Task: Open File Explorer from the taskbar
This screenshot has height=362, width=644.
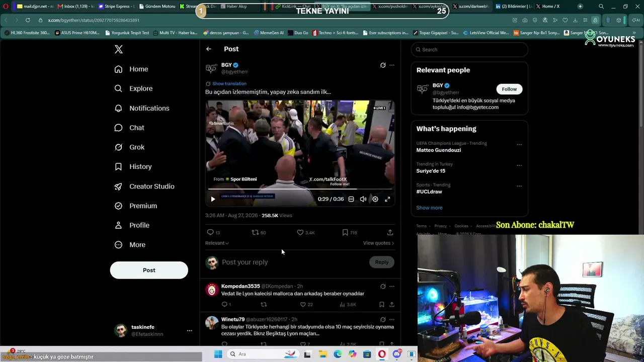Action: [x=323, y=354]
